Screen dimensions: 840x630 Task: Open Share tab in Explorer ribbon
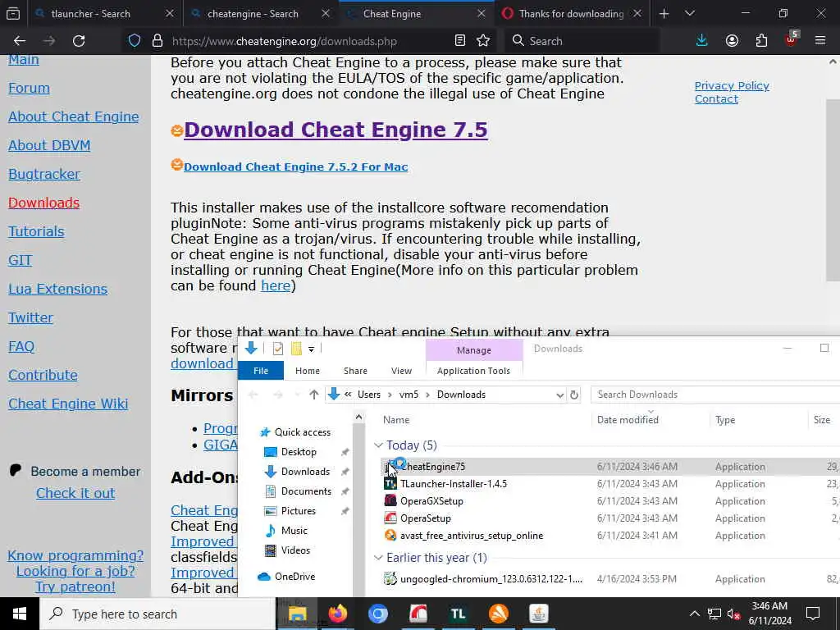click(355, 371)
